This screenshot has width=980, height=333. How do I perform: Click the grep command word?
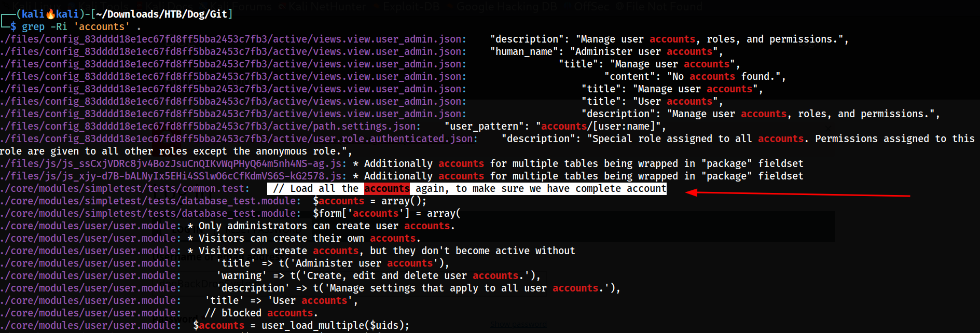click(x=33, y=26)
